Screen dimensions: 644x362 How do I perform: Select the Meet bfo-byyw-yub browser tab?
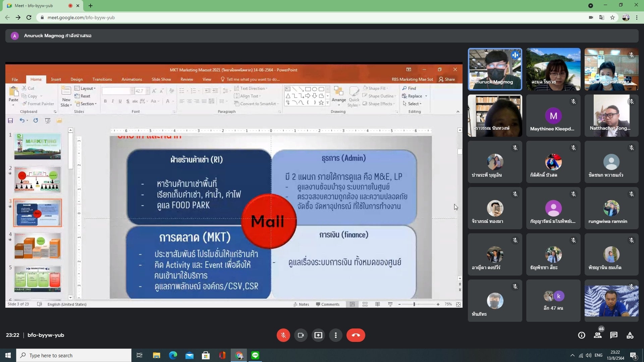(x=37, y=6)
